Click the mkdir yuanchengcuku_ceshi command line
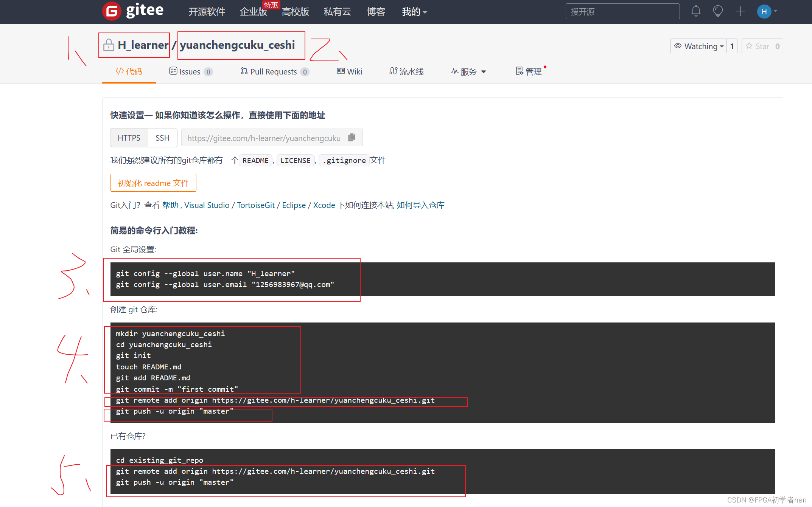812x507 pixels. pyautogui.click(x=170, y=333)
